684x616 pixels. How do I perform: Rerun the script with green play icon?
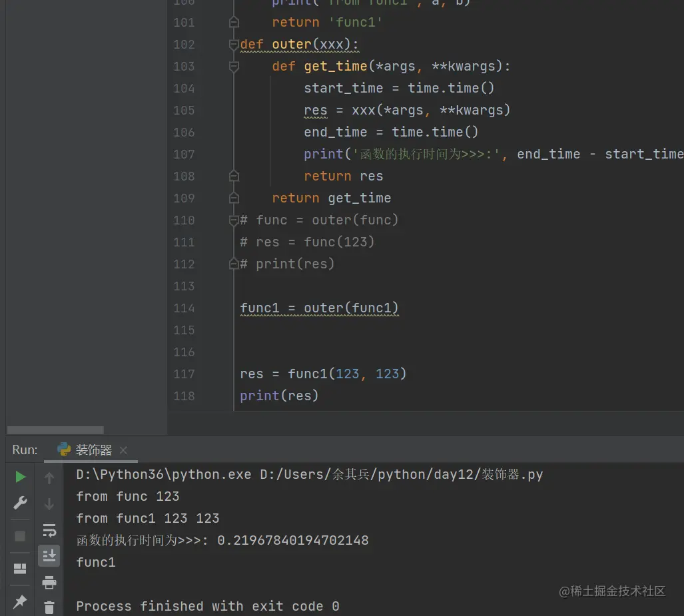(x=20, y=477)
